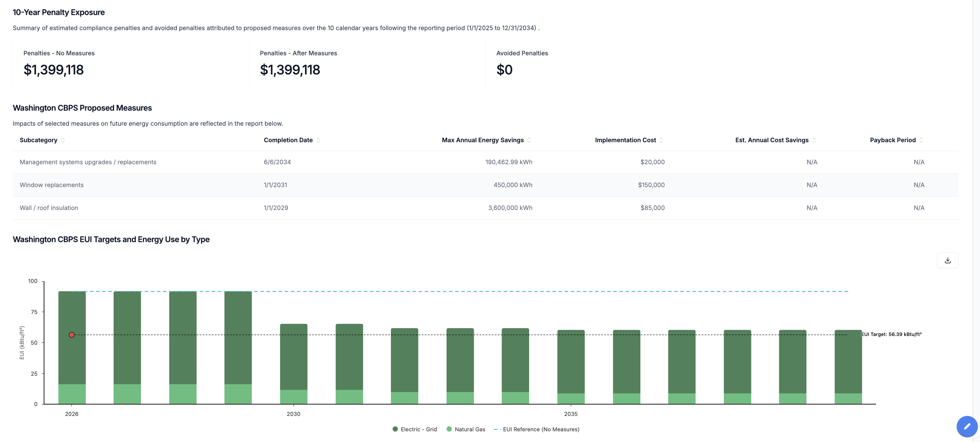Sort by Implementation Cost column arrows
This screenshot has height=442, width=980.
[661, 140]
